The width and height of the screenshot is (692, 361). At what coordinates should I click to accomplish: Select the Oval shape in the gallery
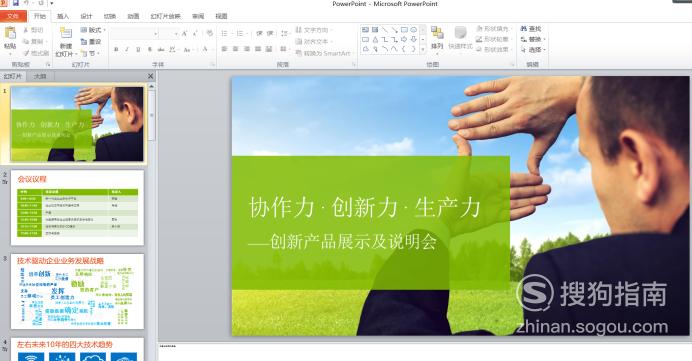[x=414, y=30]
